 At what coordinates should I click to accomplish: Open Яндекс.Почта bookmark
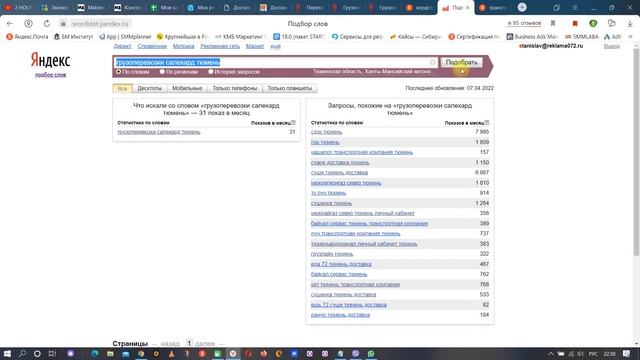27,37
